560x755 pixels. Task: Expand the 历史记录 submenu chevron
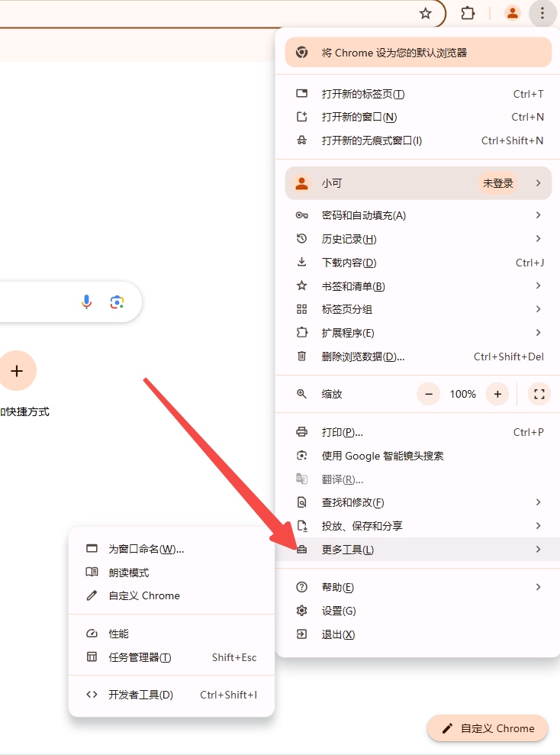click(x=539, y=238)
